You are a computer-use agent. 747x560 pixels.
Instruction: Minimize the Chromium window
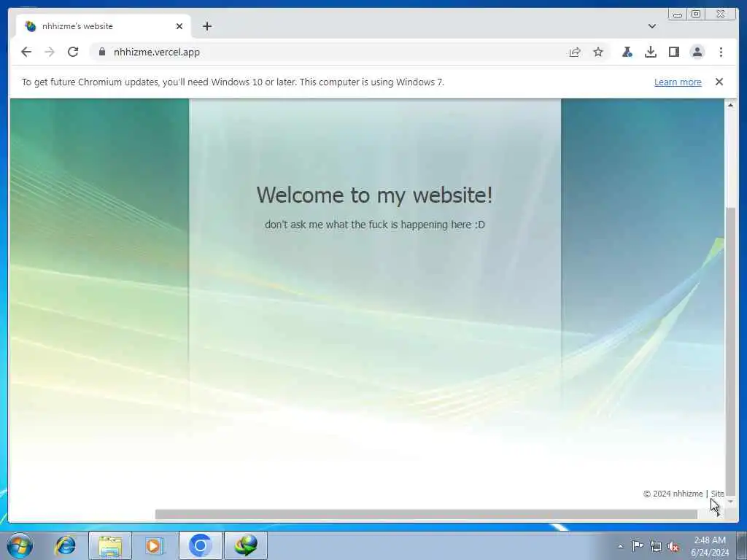click(678, 14)
